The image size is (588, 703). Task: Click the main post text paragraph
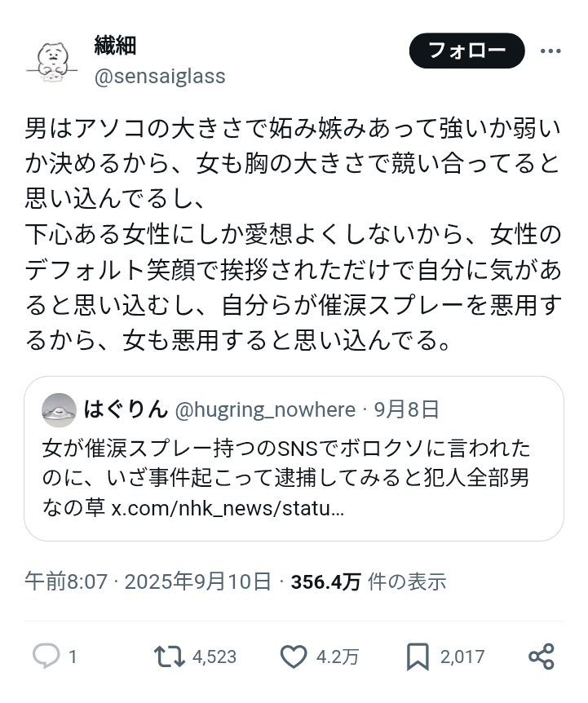tap(294, 232)
